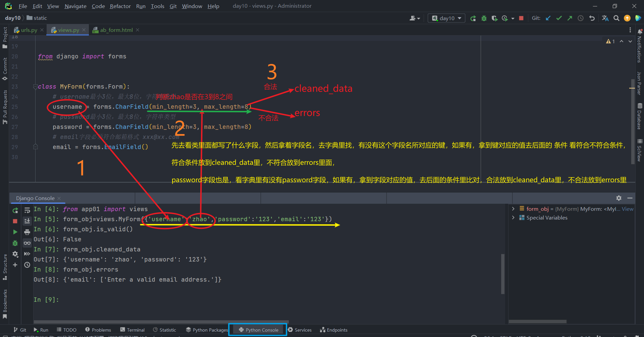Open the Tools menu

tap(157, 6)
